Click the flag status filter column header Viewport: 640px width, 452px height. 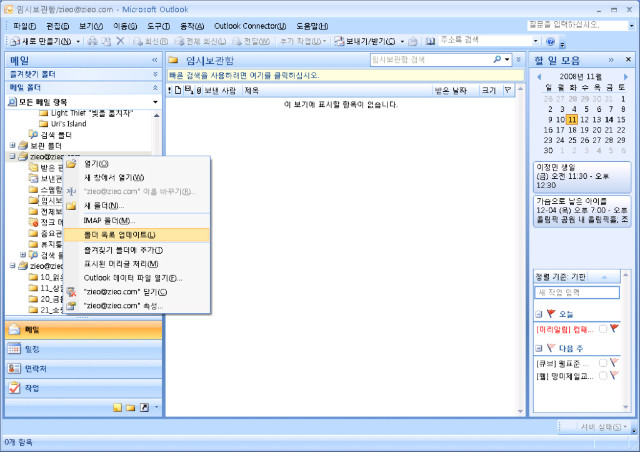[508, 90]
